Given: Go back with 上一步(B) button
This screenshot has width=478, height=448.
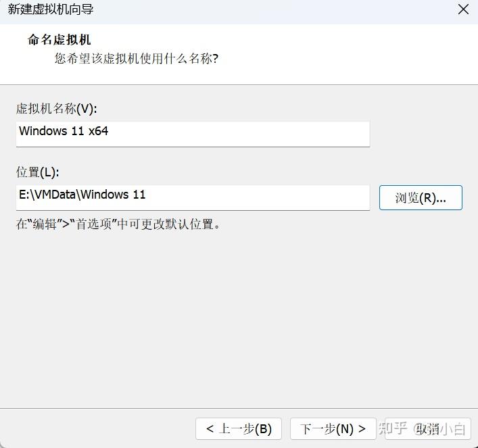Looking at the screenshot, I should [x=239, y=429].
